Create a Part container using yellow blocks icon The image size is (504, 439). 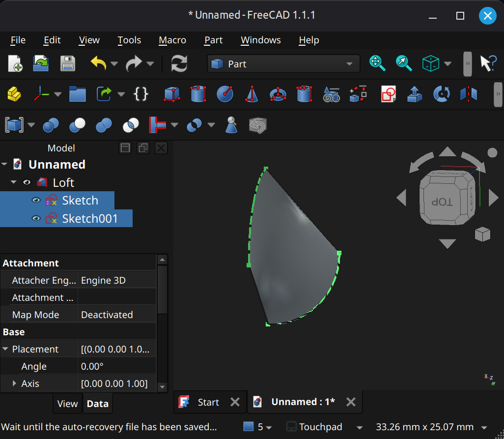coord(14,94)
